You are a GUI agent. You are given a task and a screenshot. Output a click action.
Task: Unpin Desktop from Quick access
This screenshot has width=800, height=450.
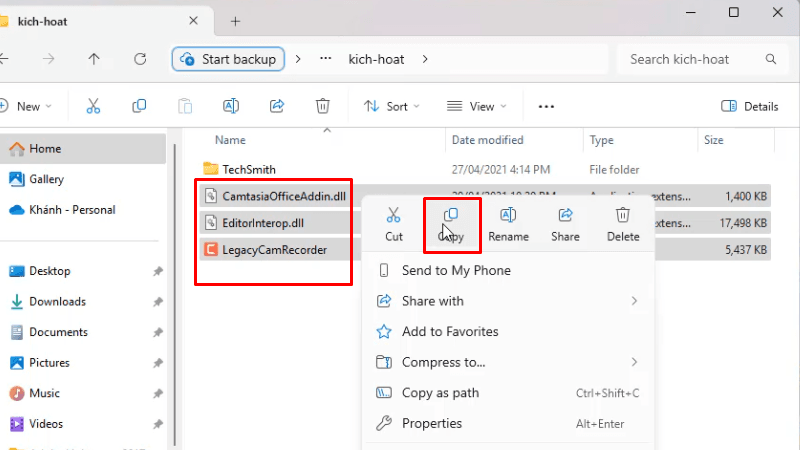(158, 271)
